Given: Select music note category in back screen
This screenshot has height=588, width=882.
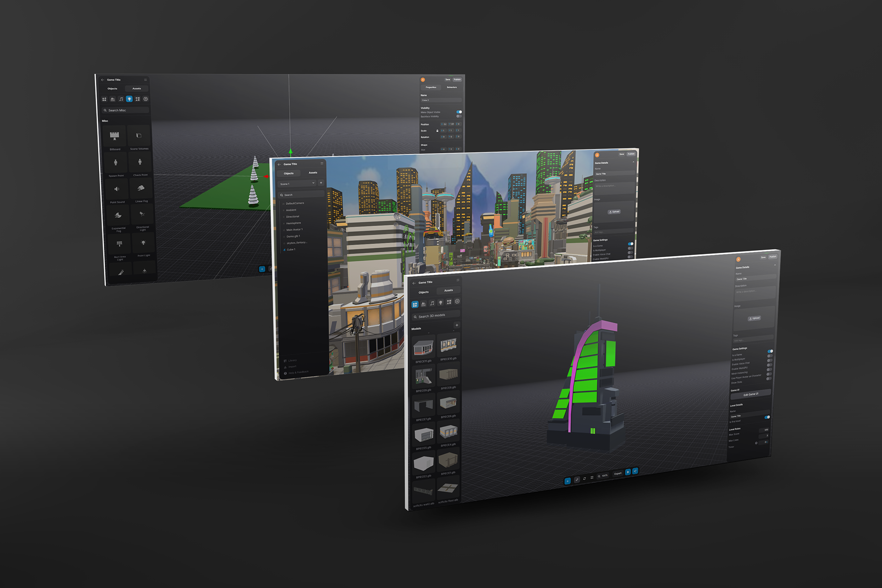Looking at the screenshot, I should click(121, 99).
